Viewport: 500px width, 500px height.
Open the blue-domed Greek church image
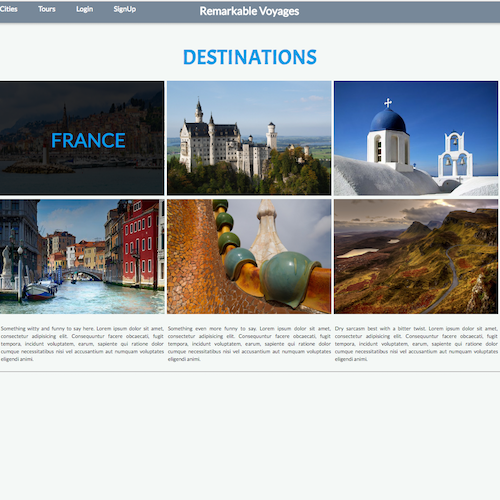click(x=416, y=138)
